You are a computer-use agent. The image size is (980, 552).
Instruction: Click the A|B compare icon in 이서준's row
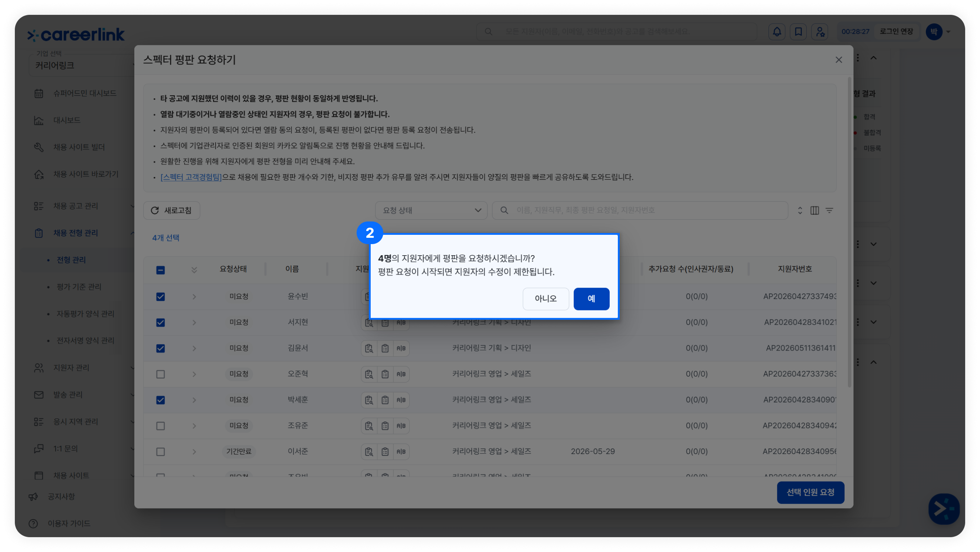401,451
